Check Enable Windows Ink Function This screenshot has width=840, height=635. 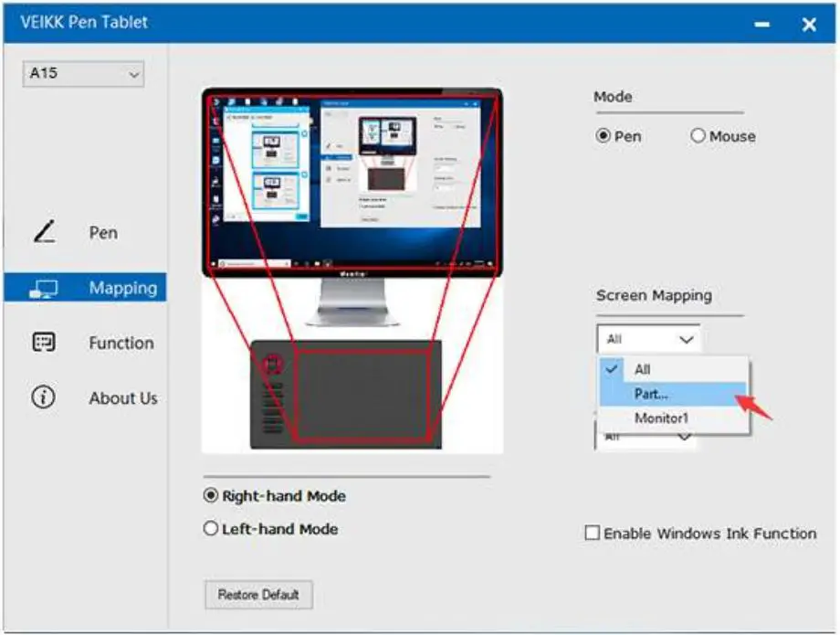(x=594, y=534)
